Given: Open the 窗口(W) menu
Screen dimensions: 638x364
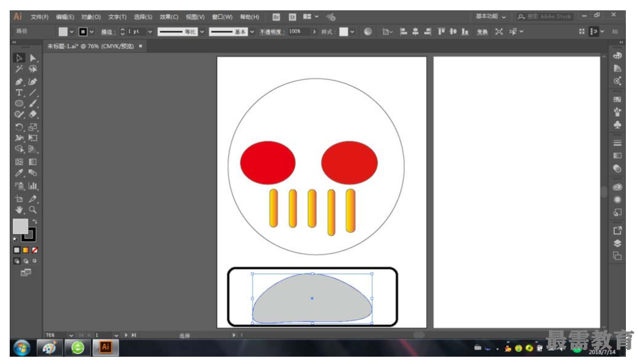Looking at the screenshot, I should 222,17.
